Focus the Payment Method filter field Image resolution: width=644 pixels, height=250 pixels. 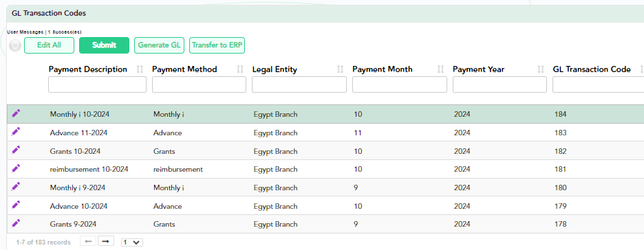200,84
